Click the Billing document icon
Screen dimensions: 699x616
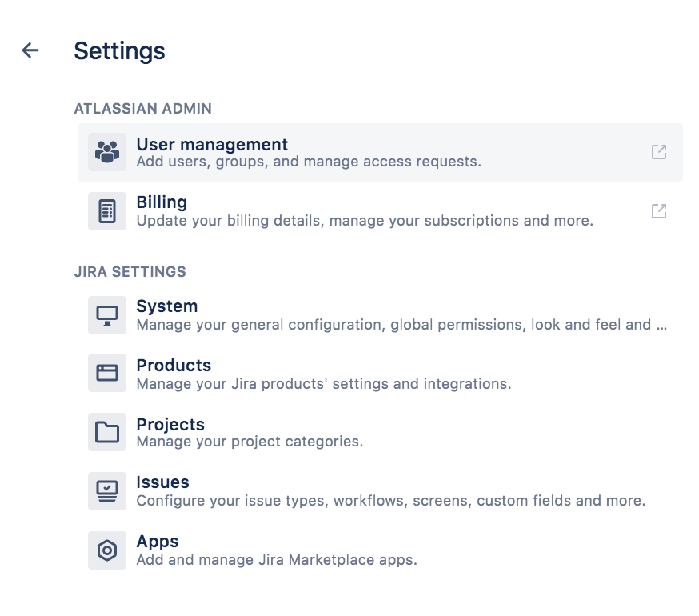click(x=106, y=210)
